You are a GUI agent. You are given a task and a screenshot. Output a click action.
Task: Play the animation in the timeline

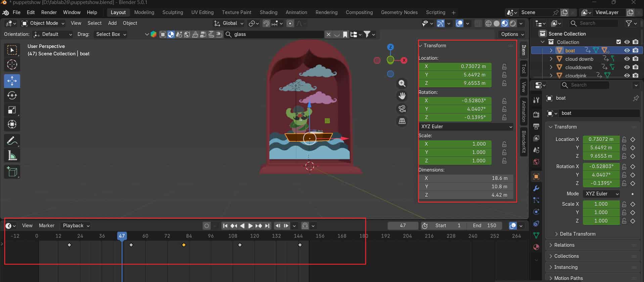[x=250, y=226]
